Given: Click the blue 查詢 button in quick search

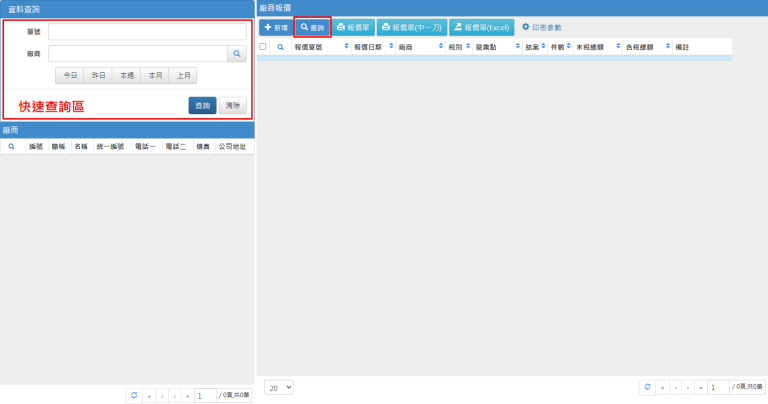Looking at the screenshot, I should pos(202,105).
